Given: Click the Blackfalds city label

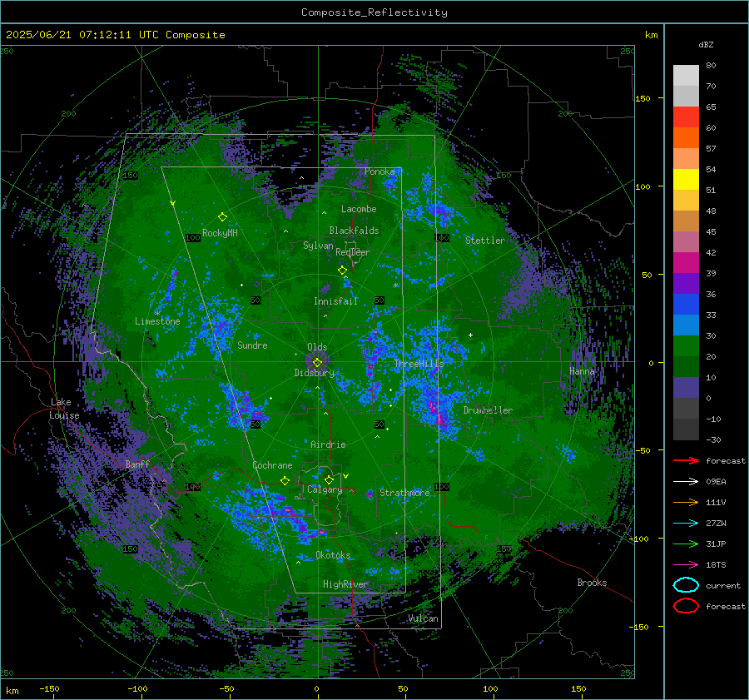Looking at the screenshot, I should 354,231.
